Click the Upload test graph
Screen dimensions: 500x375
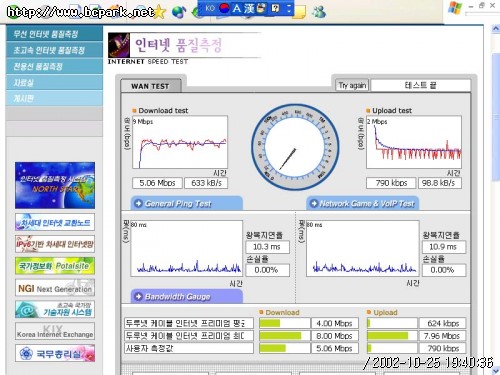[x=414, y=142]
